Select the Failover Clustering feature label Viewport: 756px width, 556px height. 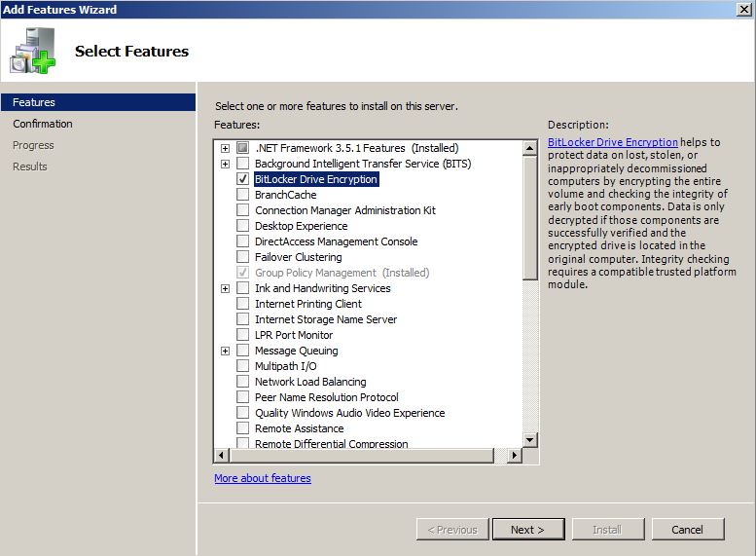(x=299, y=257)
